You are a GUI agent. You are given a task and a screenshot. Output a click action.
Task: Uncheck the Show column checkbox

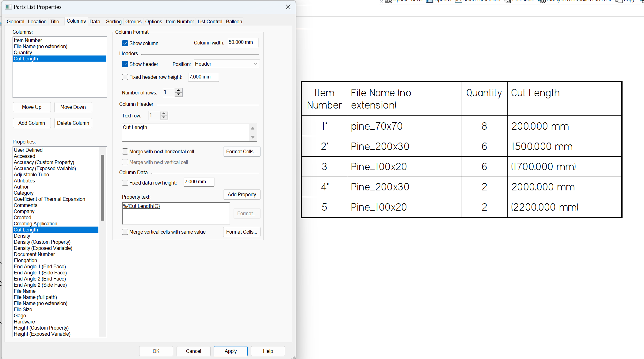[x=125, y=43]
